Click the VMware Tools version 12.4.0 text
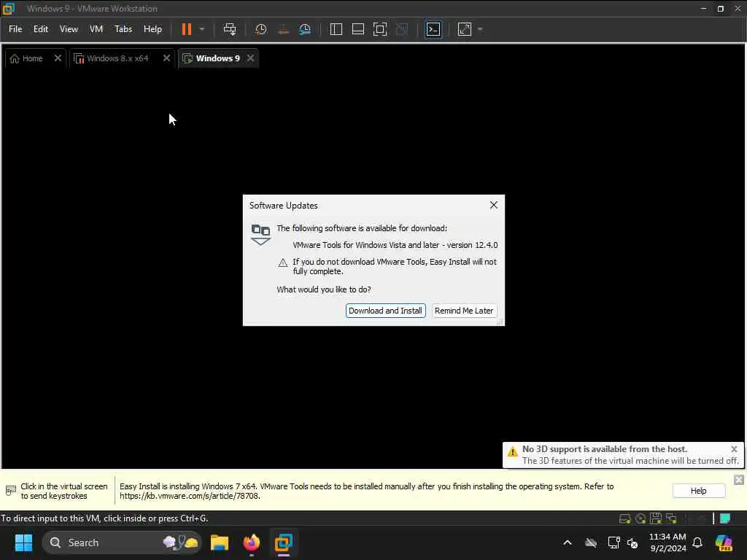 coord(395,245)
